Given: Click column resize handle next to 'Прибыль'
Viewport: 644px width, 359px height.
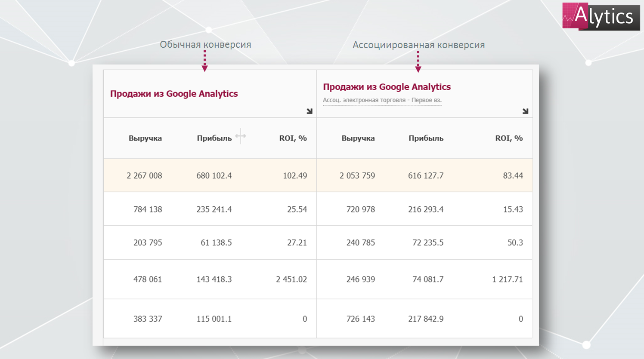Looking at the screenshot, I should point(241,136).
